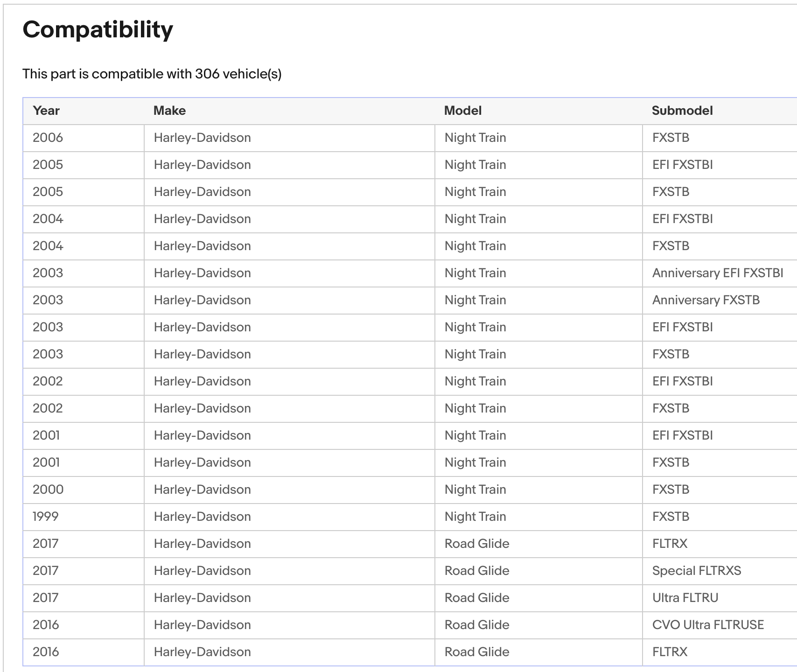Click Harley-Davidson in the 2006 row

202,138
